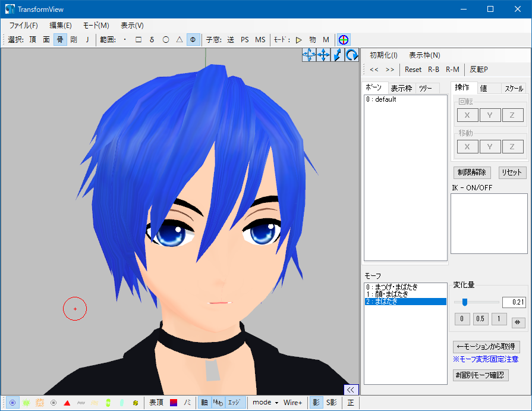Click the viewport orbit rotate icon
The height and width of the screenshot is (411, 532).
pos(309,55)
